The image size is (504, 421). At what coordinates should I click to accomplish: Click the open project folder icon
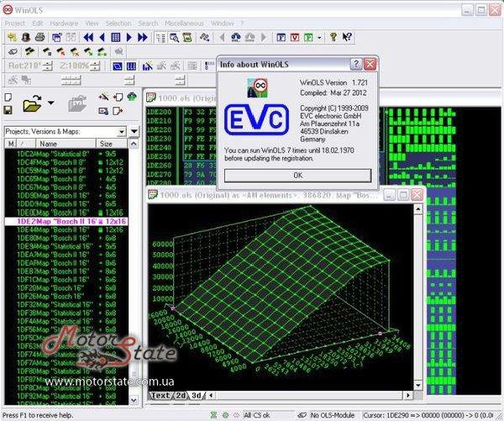pos(33,104)
